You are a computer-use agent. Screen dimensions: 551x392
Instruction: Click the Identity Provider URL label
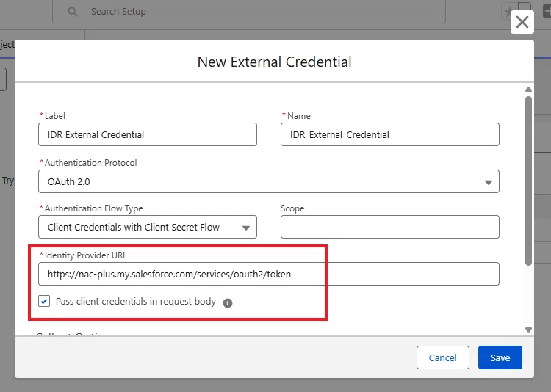click(85, 255)
